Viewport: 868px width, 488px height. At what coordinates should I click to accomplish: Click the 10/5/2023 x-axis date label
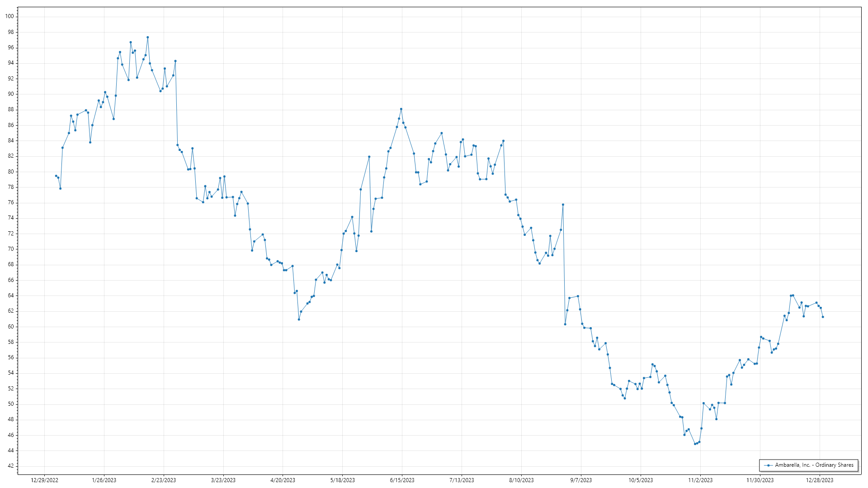640,480
